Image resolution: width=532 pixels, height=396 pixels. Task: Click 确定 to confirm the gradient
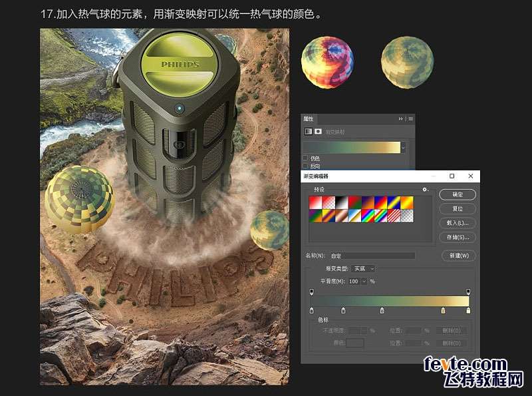tap(458, 194)
